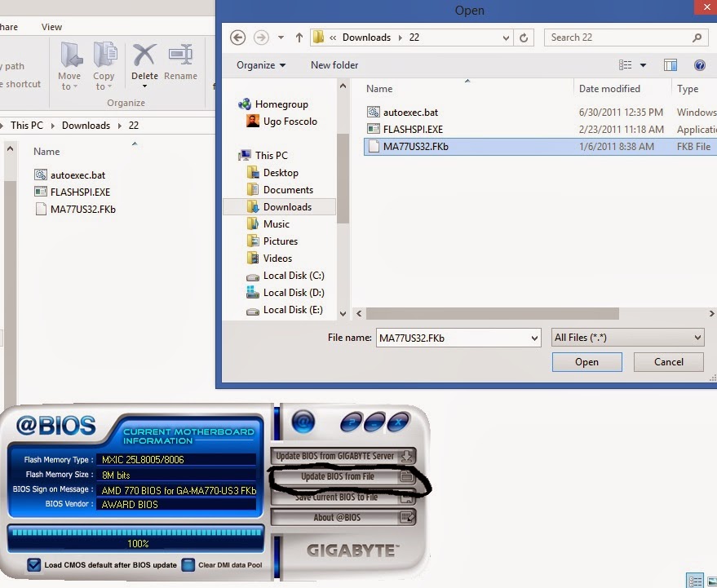This screenshot has height=588, width=717.
Task: Click the @ home button in @BIOS
Action: (303, 422)
